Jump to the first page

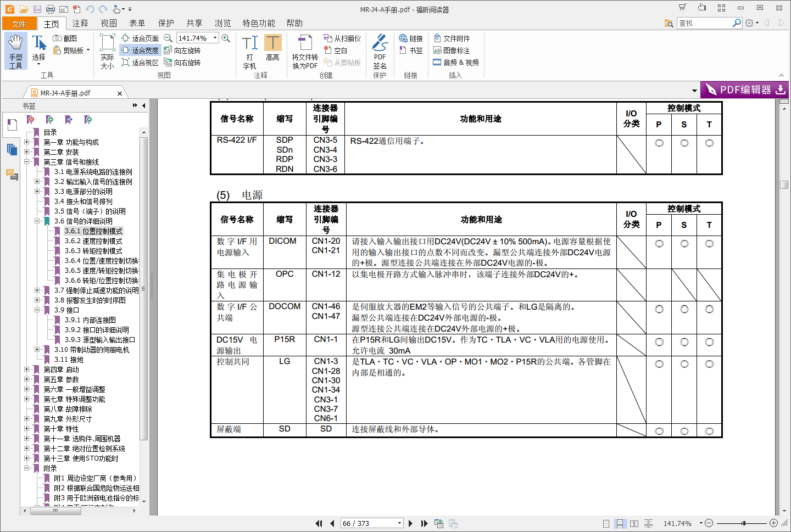tap(319, 523)
